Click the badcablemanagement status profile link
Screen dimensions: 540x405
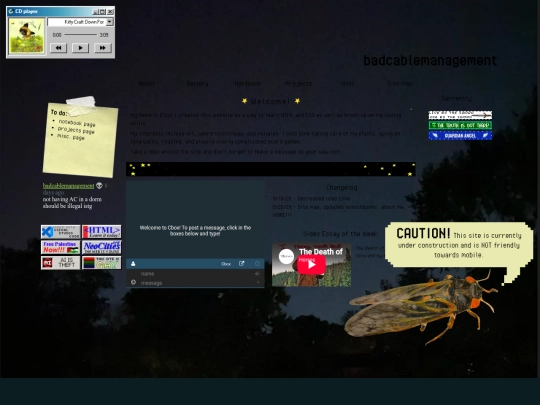click(x=69, y=186)
